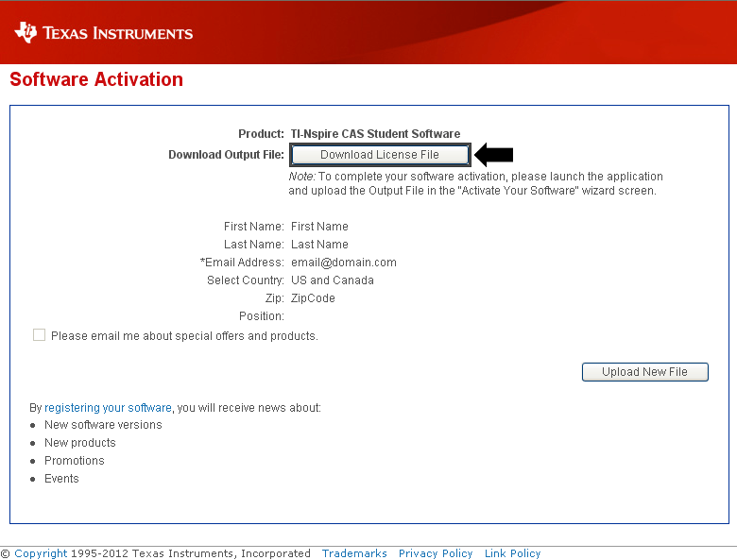Click the Promotions bullet item
Image resolution: width=737 pixels, height=560 pixels.
(75, 461)
